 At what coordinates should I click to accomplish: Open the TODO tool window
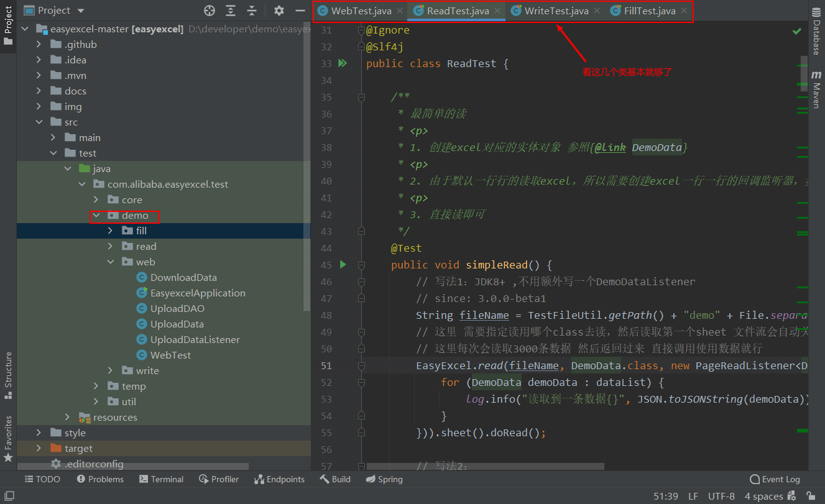tap(42, 479)
